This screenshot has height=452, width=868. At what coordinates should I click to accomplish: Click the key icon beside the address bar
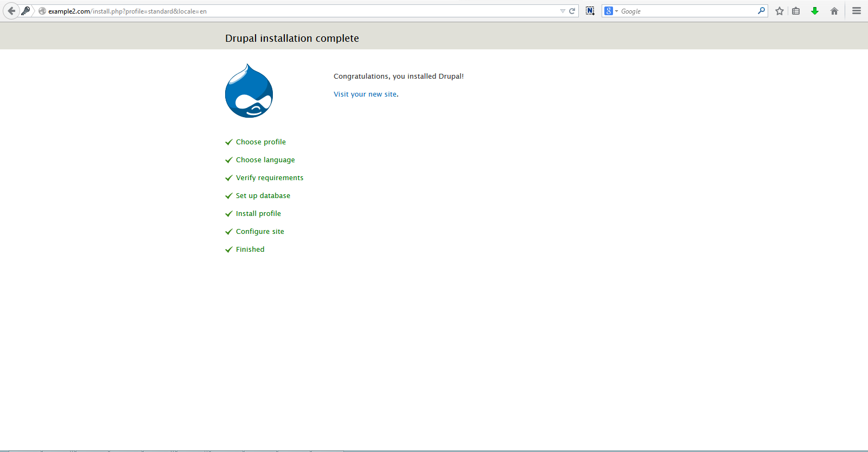coord(25,11)
